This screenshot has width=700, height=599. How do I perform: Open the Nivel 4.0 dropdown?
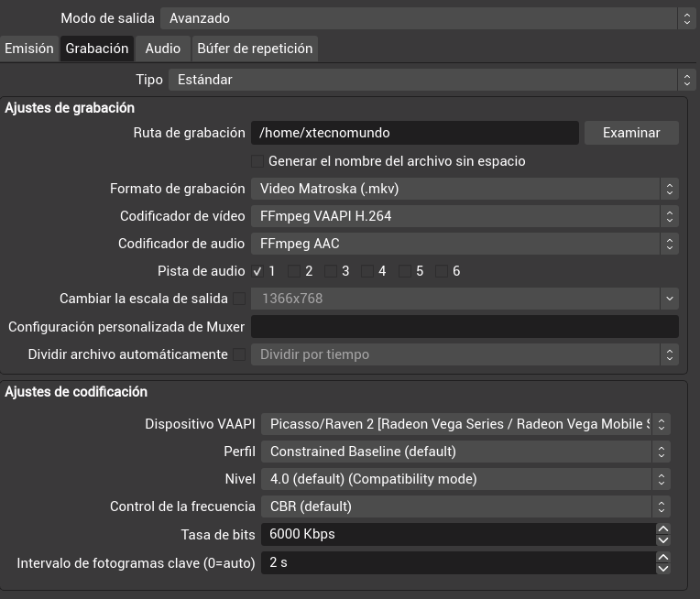coord(465,479)
